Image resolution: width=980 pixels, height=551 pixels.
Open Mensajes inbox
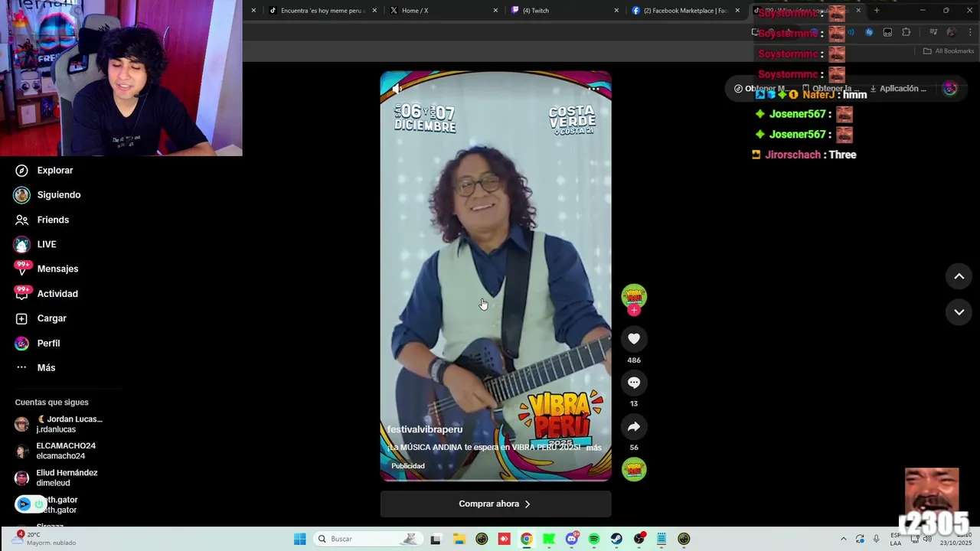pyautogui.click(x=46, y=269)
